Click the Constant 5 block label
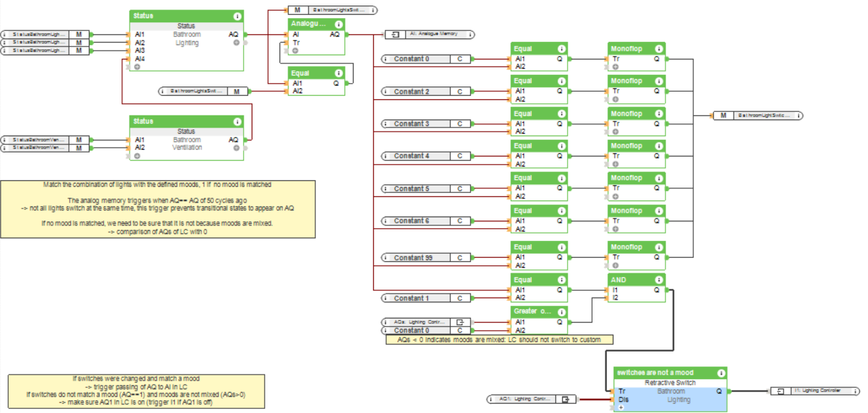 tap(412, 188)
